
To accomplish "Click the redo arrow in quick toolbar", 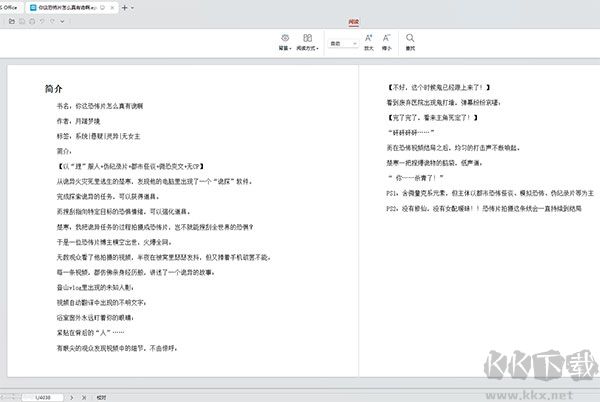I will (52, 21).
